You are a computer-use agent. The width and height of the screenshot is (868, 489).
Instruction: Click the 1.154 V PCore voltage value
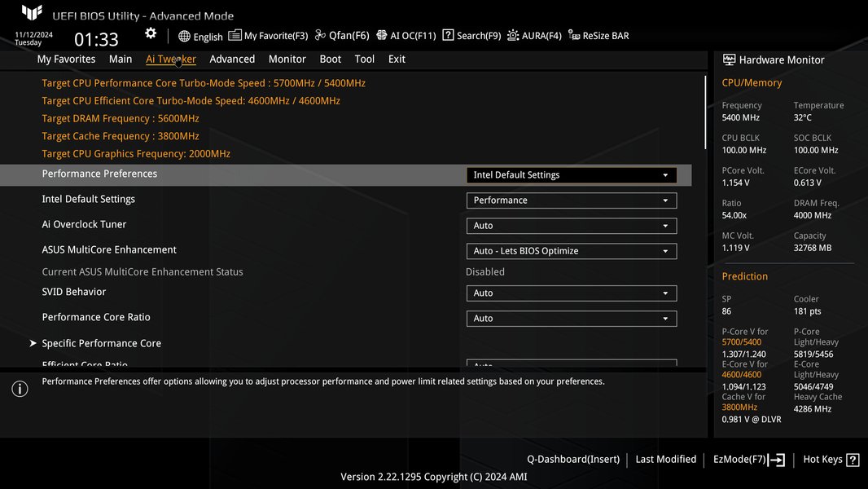[736, 183]
